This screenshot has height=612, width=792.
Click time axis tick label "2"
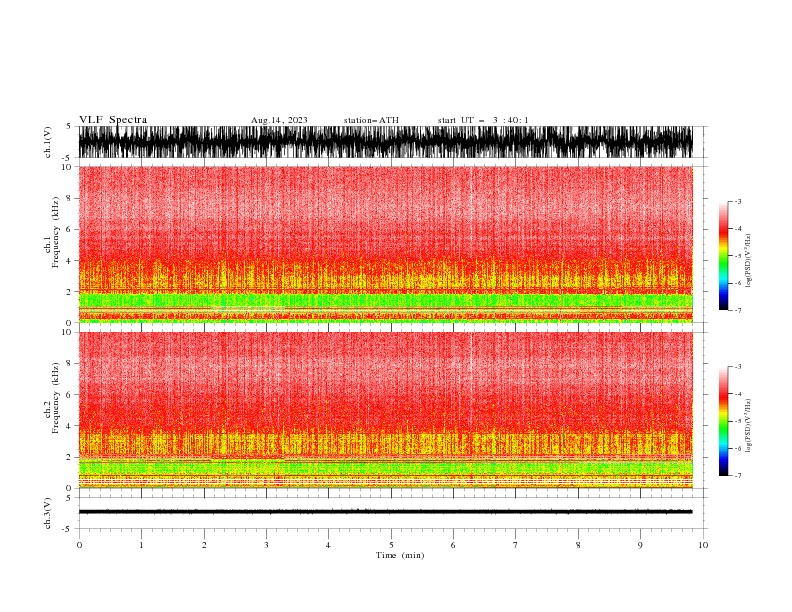(x=204, y=545)
